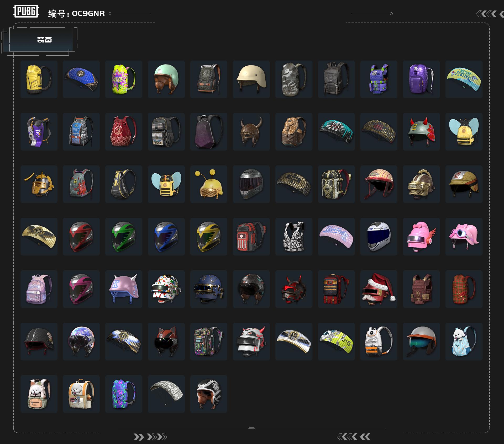Choose the gold spartan crest helmet
The height and width of the screenshot is (444, 504).
421,184
